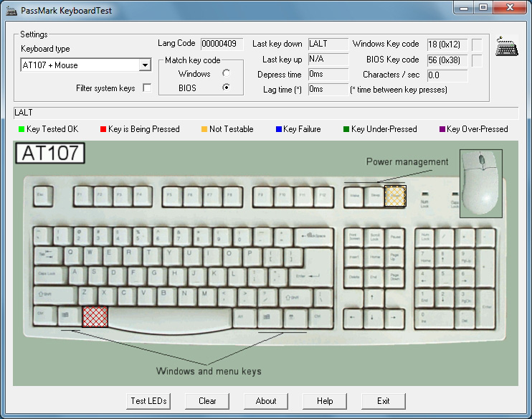Click the Help button
Viewport: 532px width, 419px height.
[325, 401]
